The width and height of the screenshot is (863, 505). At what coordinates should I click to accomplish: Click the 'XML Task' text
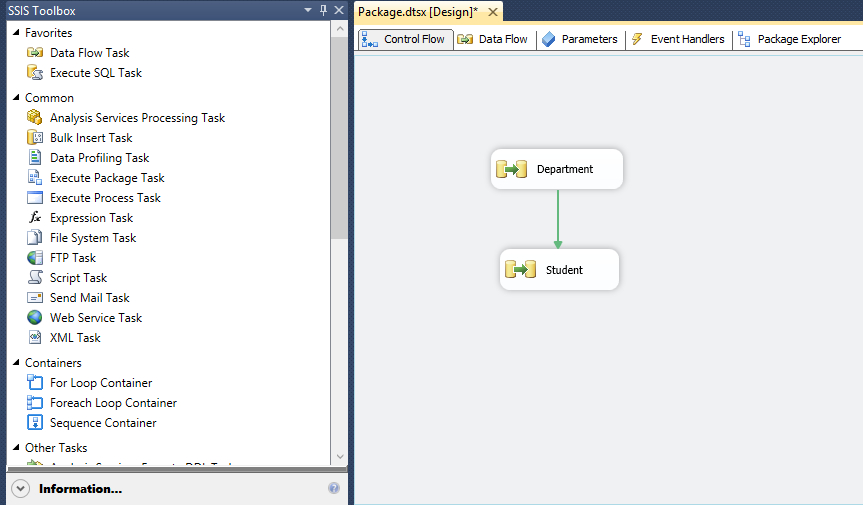(x=75, y=338)
